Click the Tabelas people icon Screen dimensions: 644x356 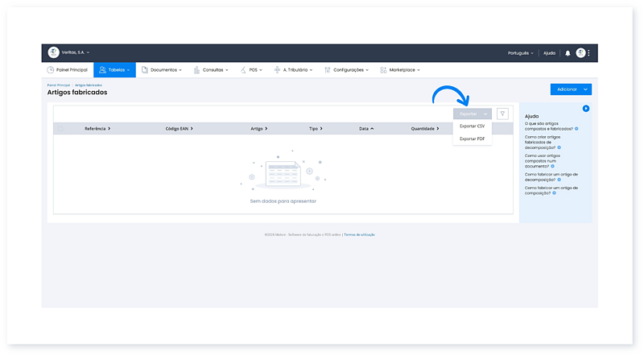(x=103, y=70)
